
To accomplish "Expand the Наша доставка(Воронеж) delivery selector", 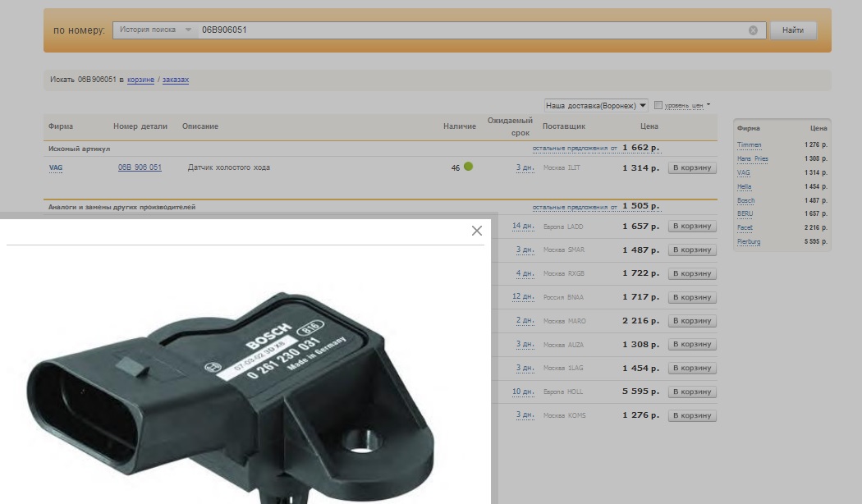I will pos(596,105).
